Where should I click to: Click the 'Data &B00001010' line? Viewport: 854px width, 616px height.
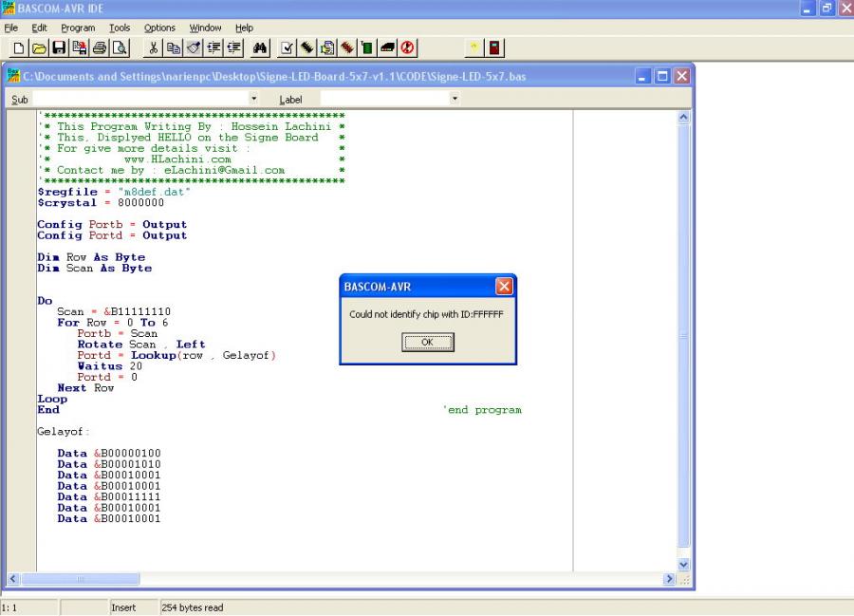[x=109, y=464]
